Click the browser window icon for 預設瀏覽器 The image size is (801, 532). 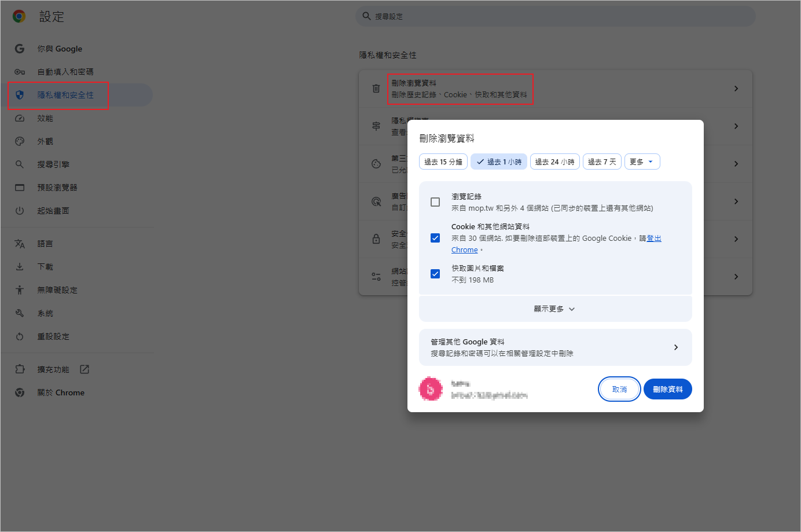coord(20,188)
